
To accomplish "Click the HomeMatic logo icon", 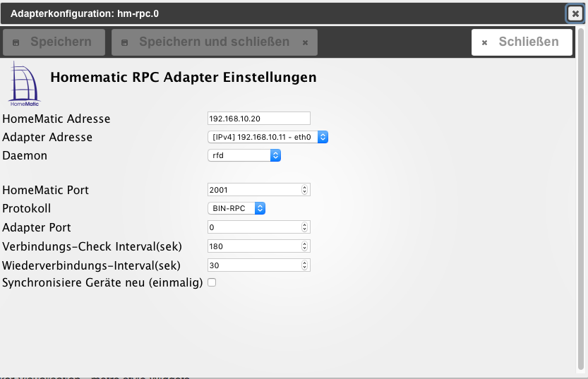I will [24, 84].
